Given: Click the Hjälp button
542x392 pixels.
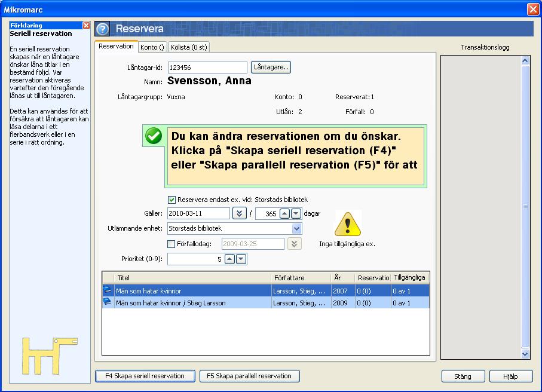Looking at the screenshot, I should point(510,376).
